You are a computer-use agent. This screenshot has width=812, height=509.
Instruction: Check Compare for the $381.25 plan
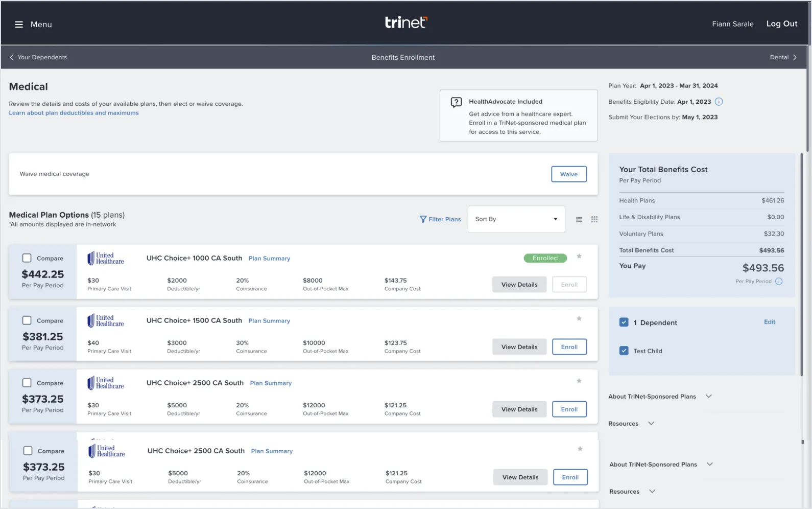pyautogui.click(x=27, y=320)
